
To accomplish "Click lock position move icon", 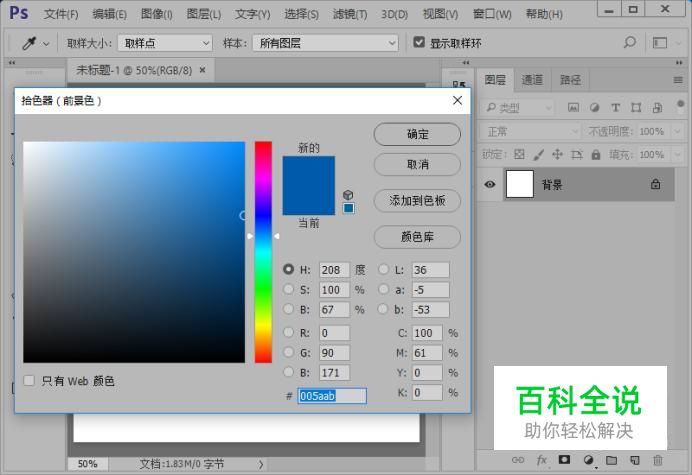I will pyautogui.click(x=557, y=155).
